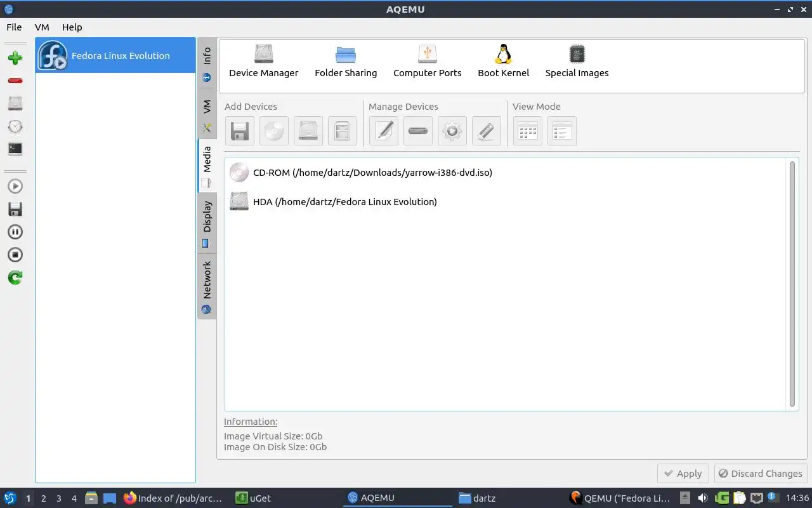Edit the selected device with the pencil icon
The width and height of the screenshot is (812, 508).
click(x=384, y=131)
